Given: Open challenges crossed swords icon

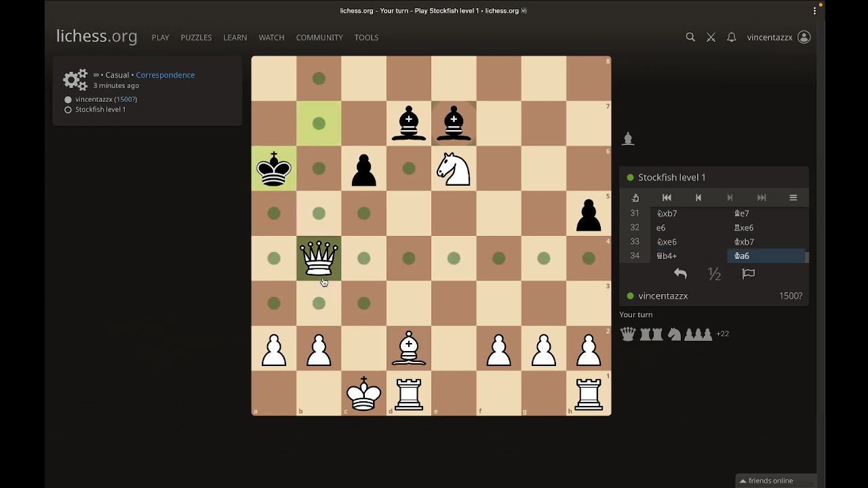Looking at the screenshot, I should point(711,37).
